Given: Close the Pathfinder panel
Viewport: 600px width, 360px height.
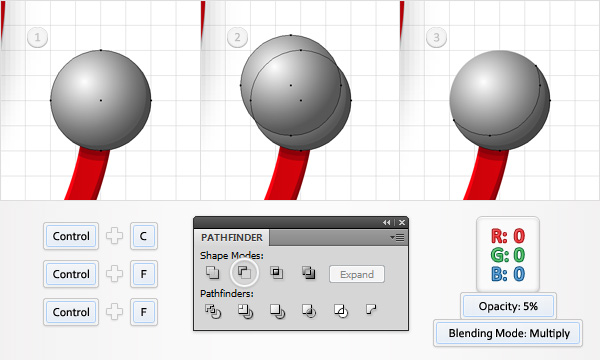Looking at the screenshot, I should pos(402,222).
